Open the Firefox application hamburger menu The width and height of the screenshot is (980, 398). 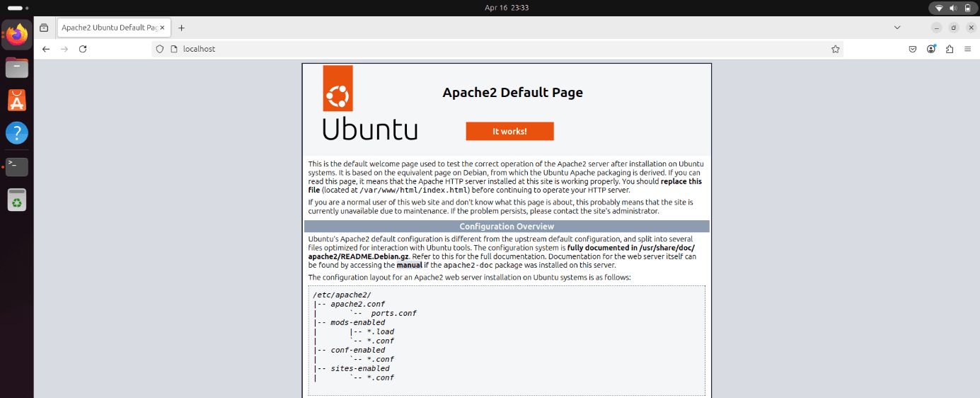967,49
